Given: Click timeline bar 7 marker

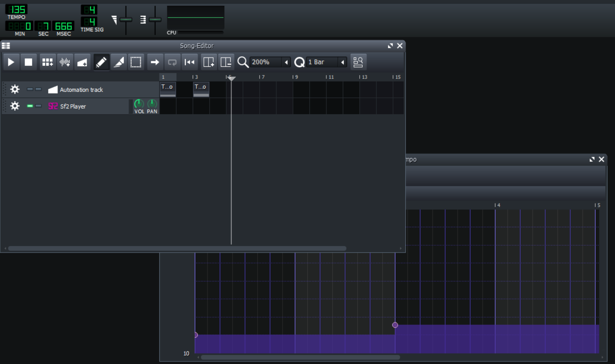Looking at the screenshot, I should pos(261,77).
